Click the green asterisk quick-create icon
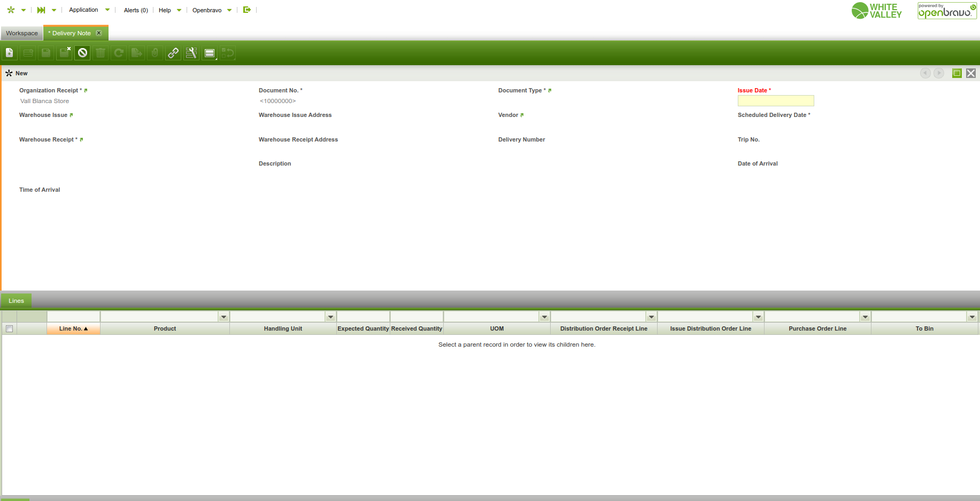Viewport: 980px width, 501px height. pos(11,10)
